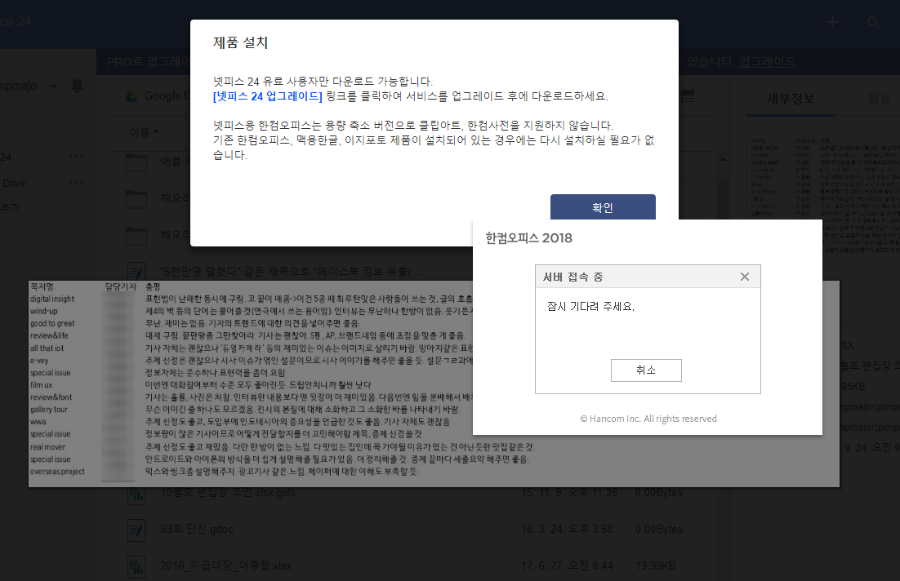Click the wind-up row label
Viewport: 900px width, 581px height.
[44, 311]
